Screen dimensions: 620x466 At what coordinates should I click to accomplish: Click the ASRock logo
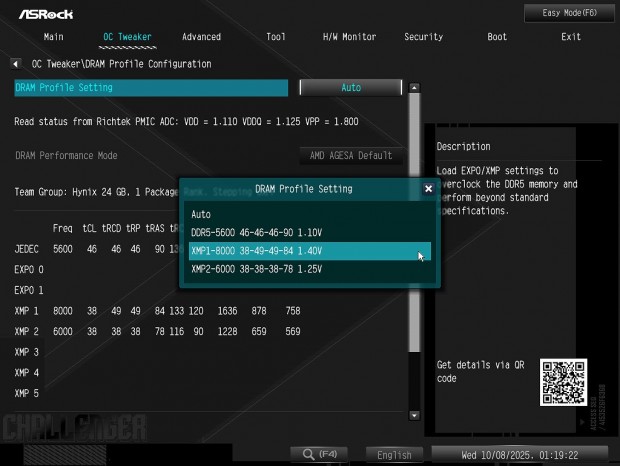coord(46,15)
